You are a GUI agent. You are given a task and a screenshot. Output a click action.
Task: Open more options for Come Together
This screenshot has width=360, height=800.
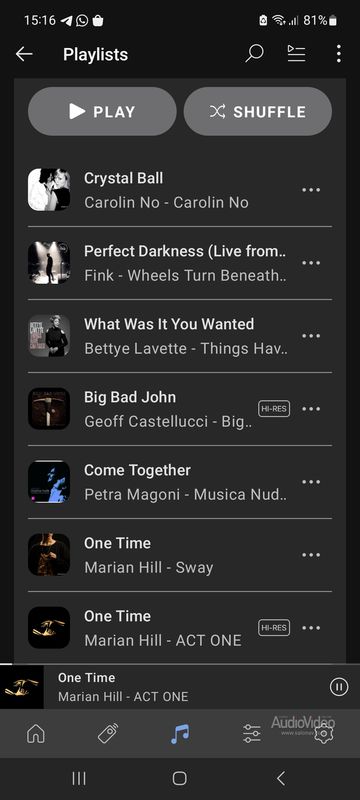(311, 482)
